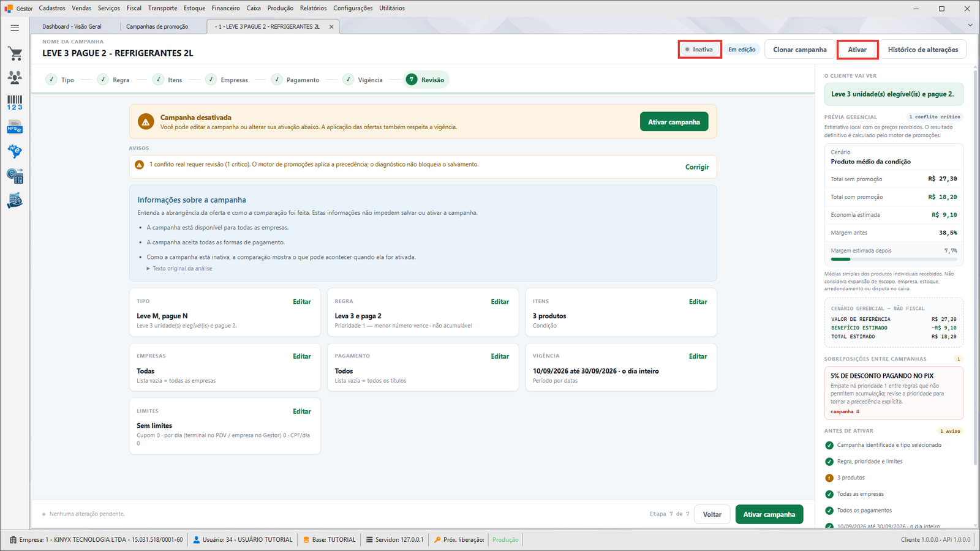Click Clonar campanha button
The height and width of the screenshot is (551, 980).
coord(799,50)
